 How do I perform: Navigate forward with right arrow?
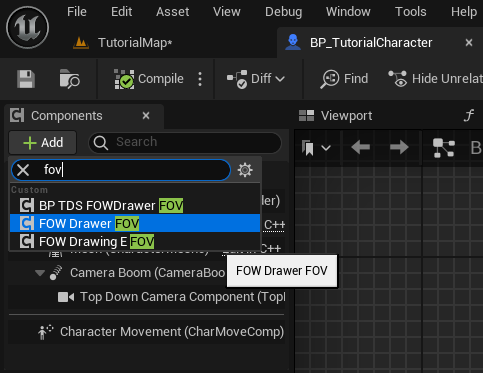click(x=399, y=147)
